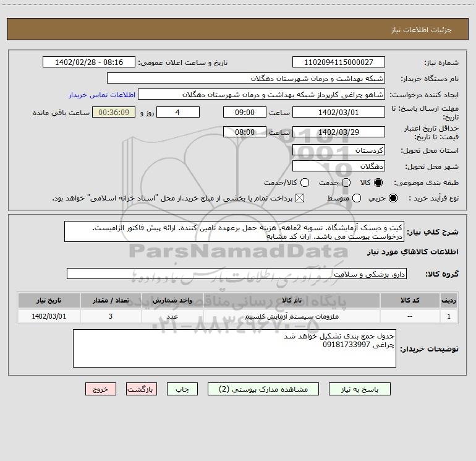Click the announcement date field 1402/02/28 - 08:16

click(89, 62)
